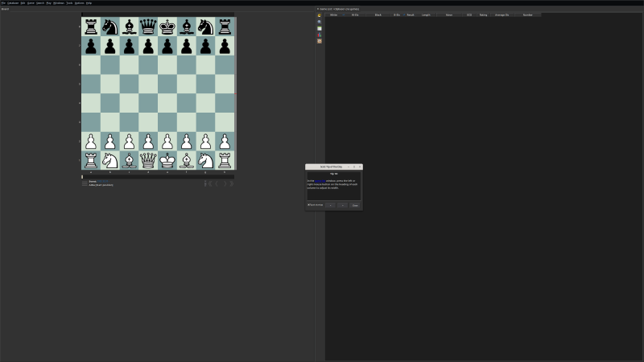Screen dimensions: 644x362
Task: Sort game list by the Result column
Action: 410,14
